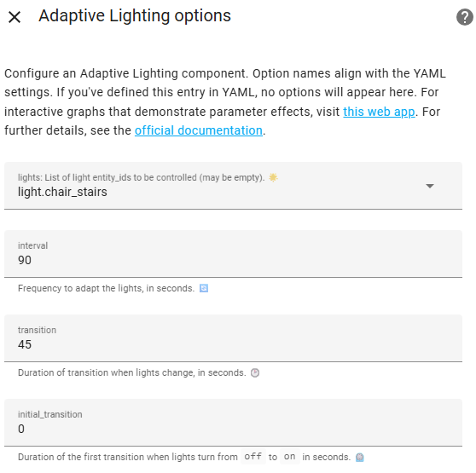
Task: Close the Adaptive Lighting options dialog
Action: [15, 17]
